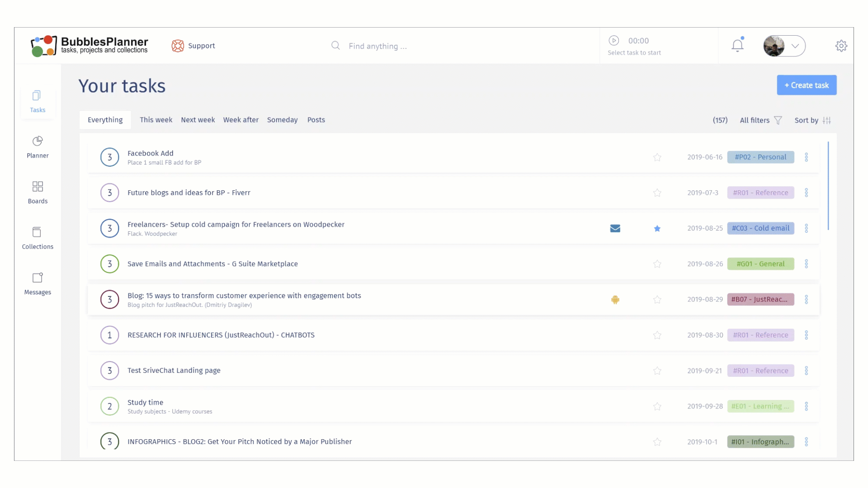Screen dimensions: 868x488
Task: Click the #G01 - General tag
Action: 760,264
